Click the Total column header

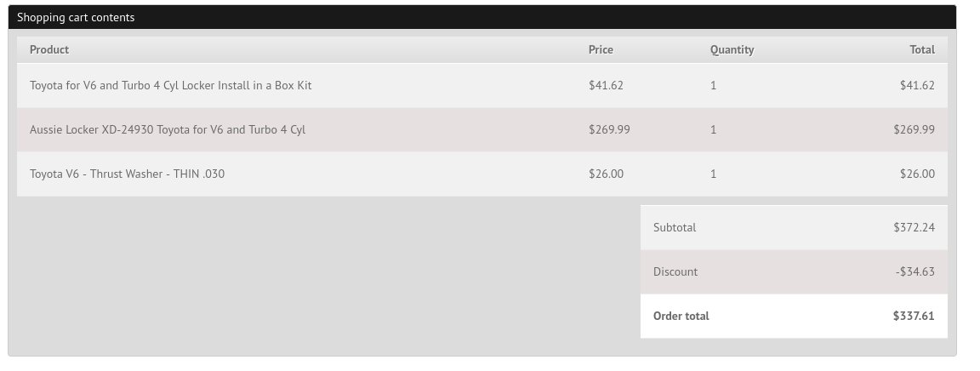[922, 49]
